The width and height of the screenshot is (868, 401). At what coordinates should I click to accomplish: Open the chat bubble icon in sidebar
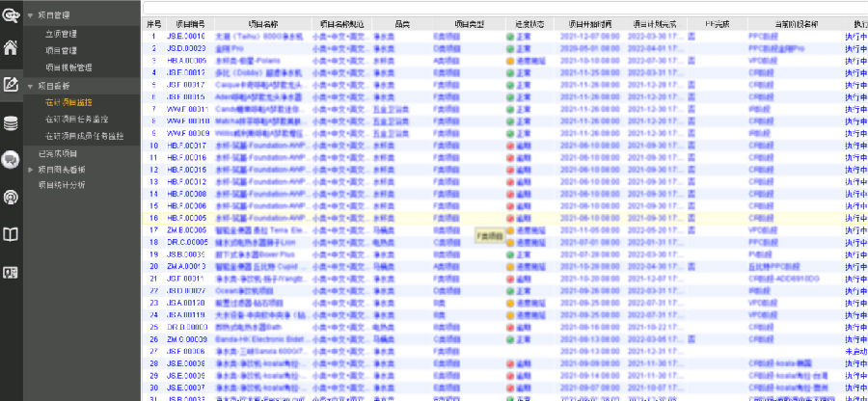[11, 159]
